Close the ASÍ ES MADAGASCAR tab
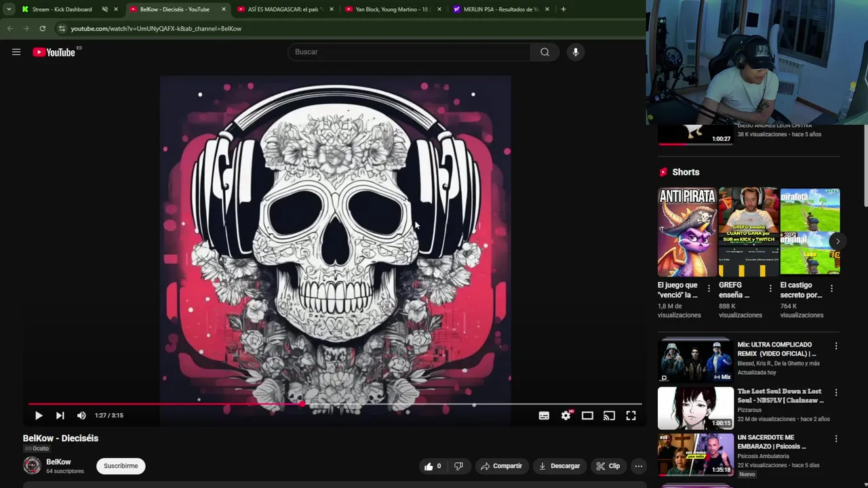This screenshot has width=868, height=488. (x=332, y=9)
